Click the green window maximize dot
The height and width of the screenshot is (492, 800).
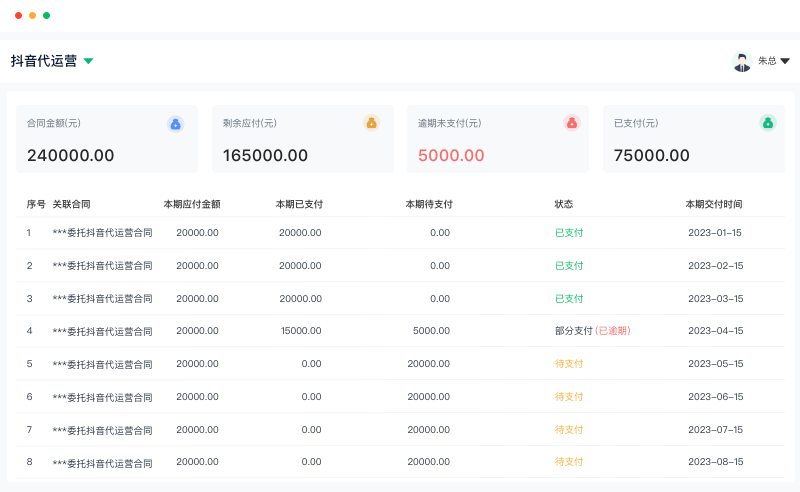tap(46, 15)
